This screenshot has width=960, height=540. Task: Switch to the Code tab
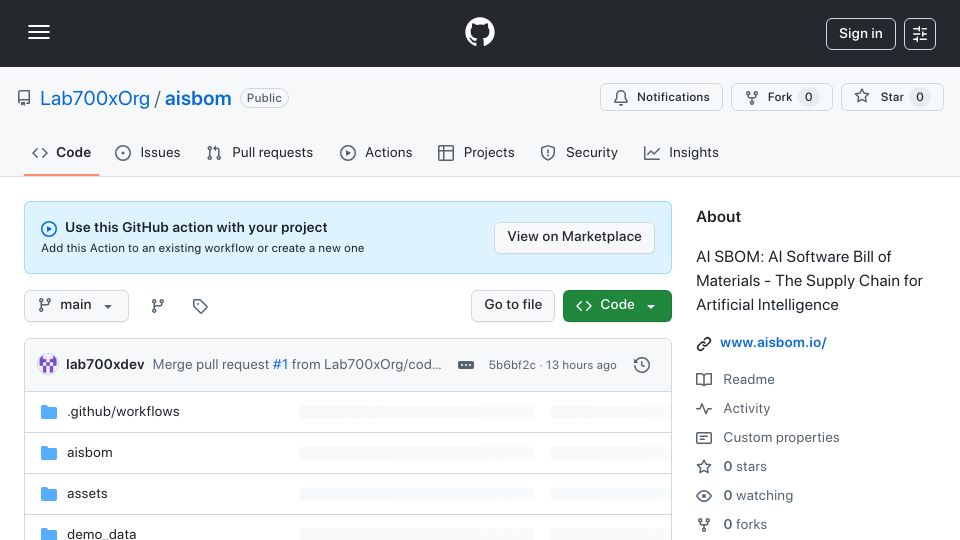(61, 152)
